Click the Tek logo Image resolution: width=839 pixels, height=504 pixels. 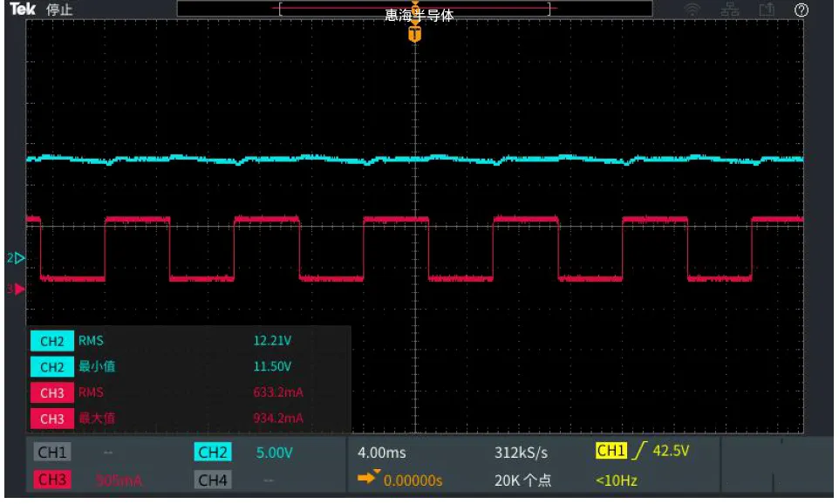(21, 10)
